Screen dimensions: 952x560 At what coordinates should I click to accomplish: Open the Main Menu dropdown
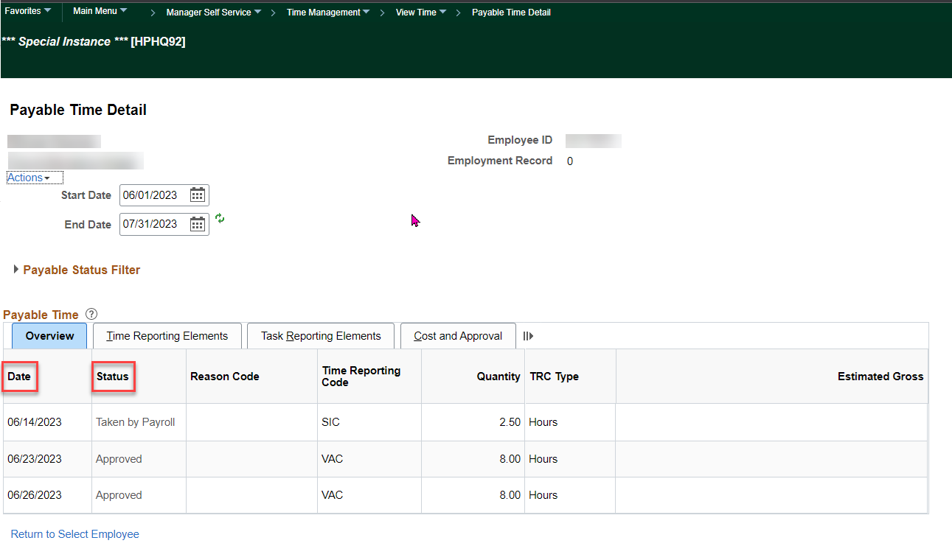pyautogui.click(x=100, y=11)
